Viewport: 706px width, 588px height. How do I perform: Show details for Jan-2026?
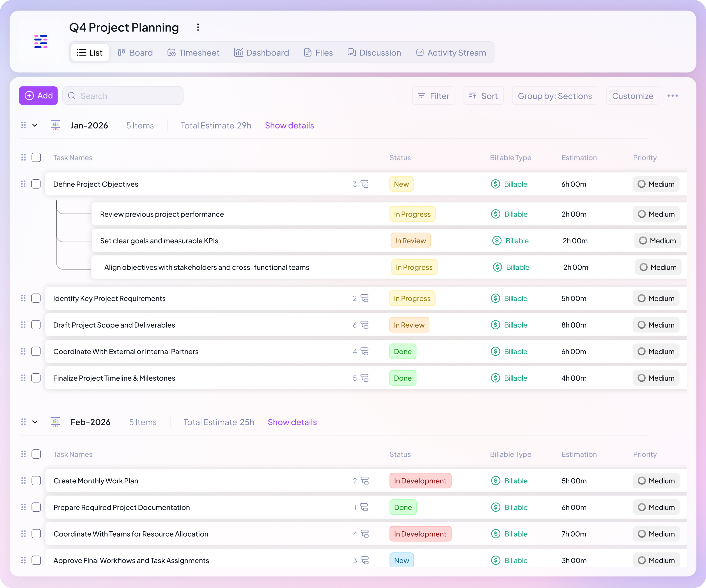pos(289,125)
